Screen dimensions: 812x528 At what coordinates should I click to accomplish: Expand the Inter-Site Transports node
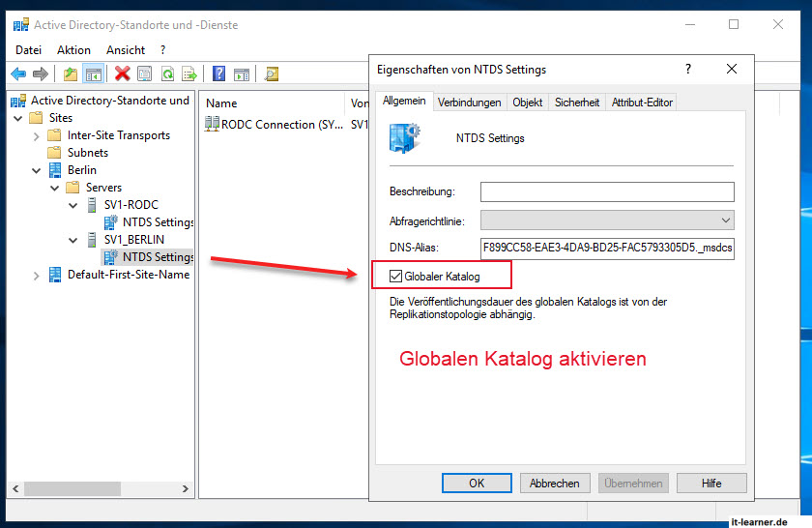click(x=37, y=135)
